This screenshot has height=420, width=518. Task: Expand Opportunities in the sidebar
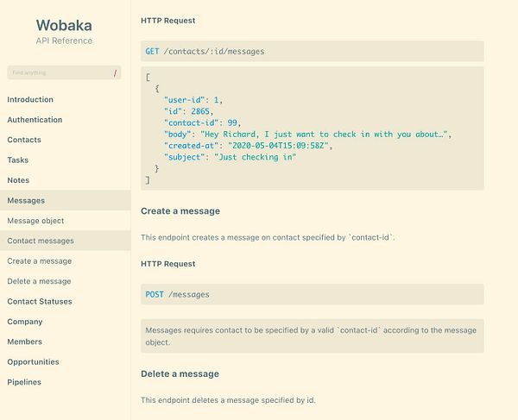coord(33,362)
